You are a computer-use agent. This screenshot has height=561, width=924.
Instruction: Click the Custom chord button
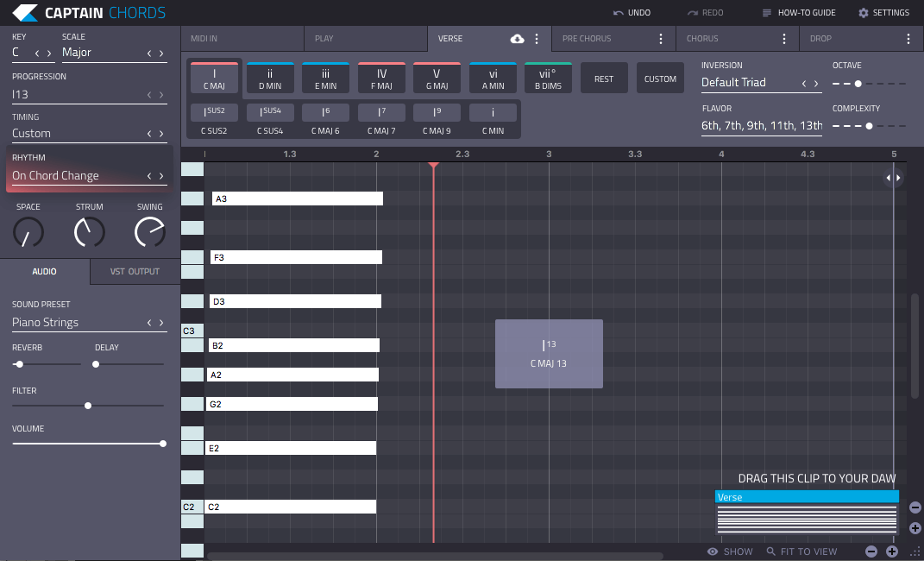pos(660,79)
